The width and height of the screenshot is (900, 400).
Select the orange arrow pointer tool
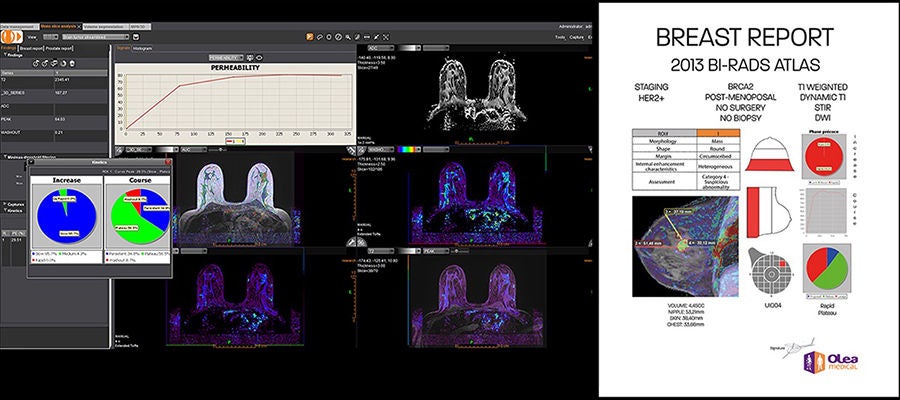310,37
